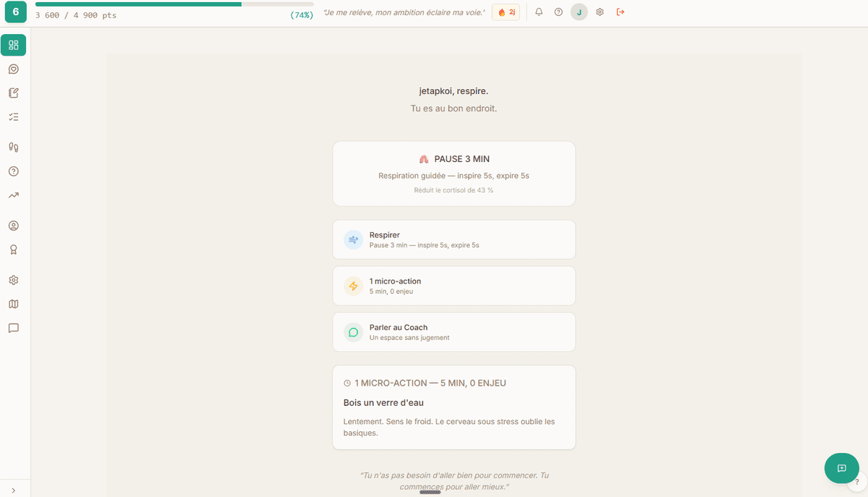
Task: Open the checklist icon in the sidebar
Action: click(13, 116)
